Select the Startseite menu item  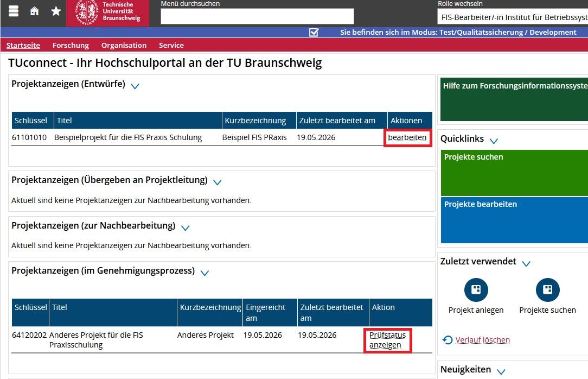pyautogui.click(x=23, y=45)
